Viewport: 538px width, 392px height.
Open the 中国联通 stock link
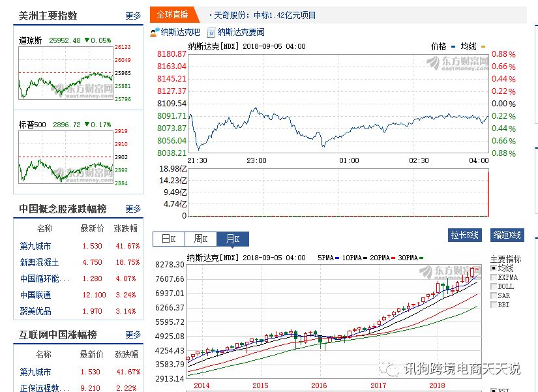tap(35, 295)
